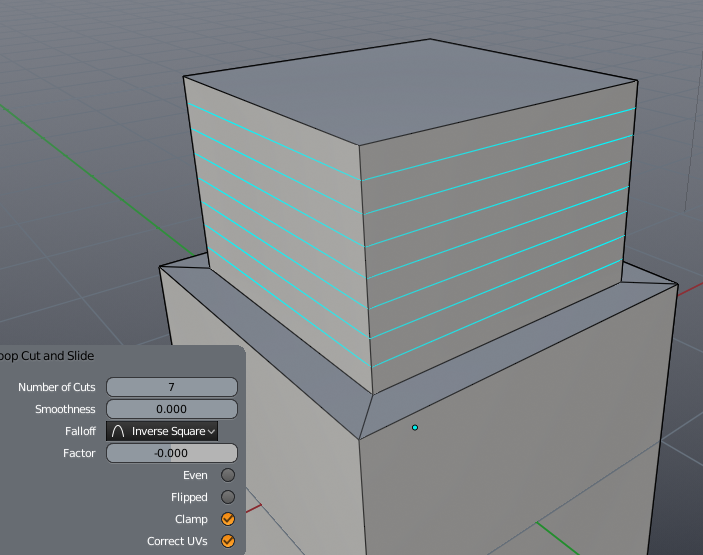Adjust the Factor slider

pos(172,453)
